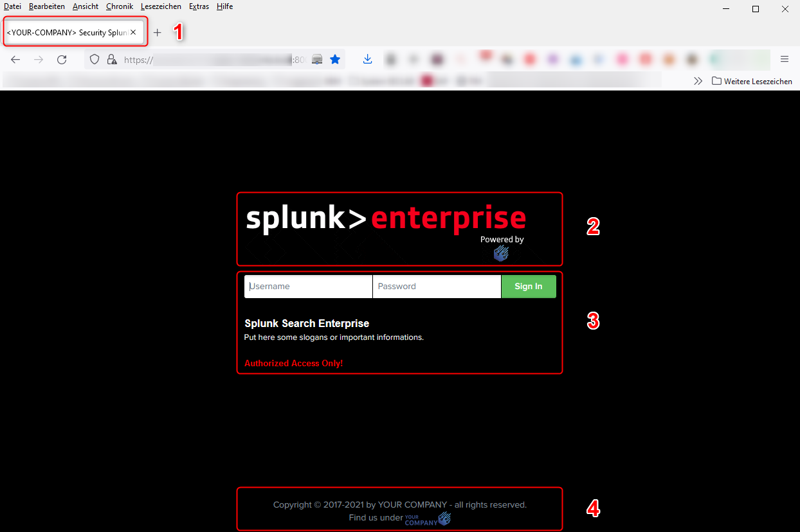Click the browser back arrow
Viewport: 800px width, 532px height.
15,60
